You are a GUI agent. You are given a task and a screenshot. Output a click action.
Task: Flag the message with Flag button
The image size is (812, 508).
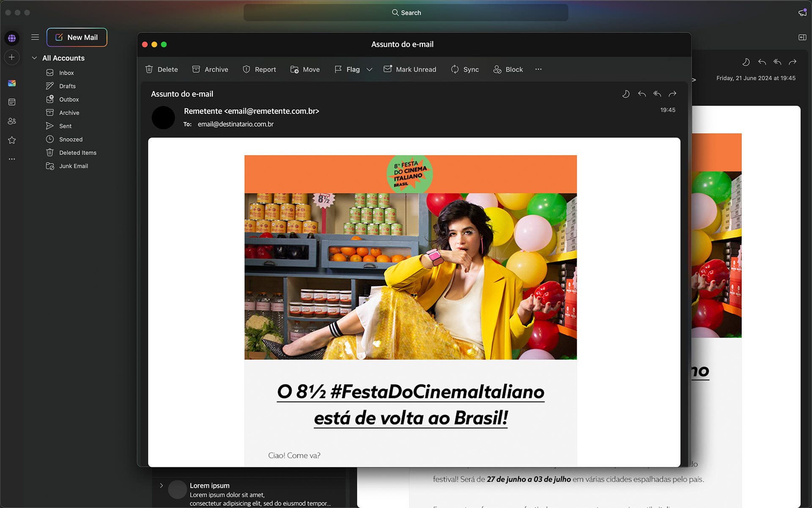347,69
